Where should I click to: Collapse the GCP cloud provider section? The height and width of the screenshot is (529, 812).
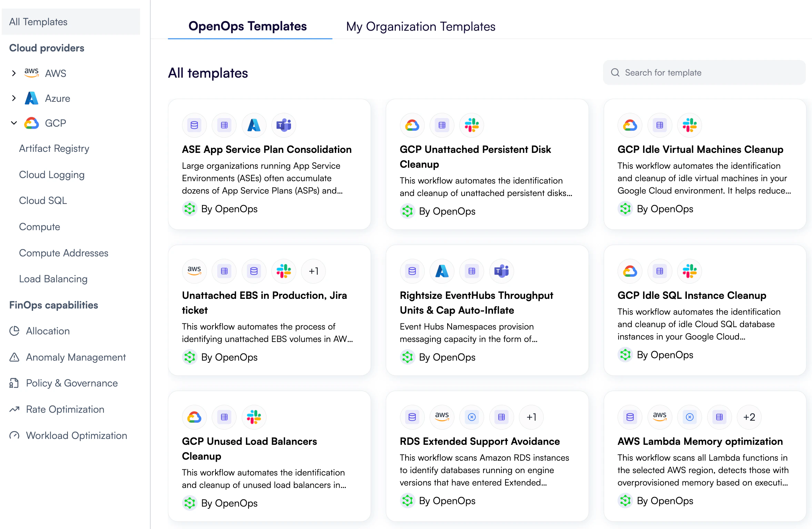[14, 123]
